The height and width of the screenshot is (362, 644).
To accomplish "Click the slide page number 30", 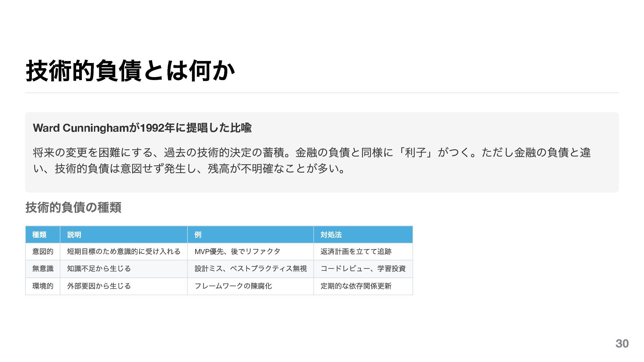I will tap(622, 344).
